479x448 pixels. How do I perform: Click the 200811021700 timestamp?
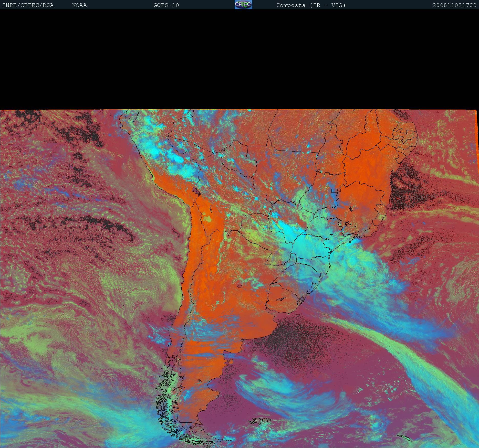(454, 5)
